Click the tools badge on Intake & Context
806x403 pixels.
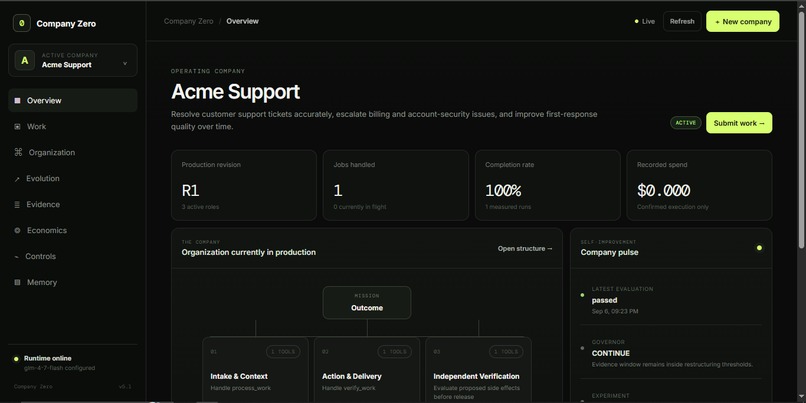tap(283, 352)
